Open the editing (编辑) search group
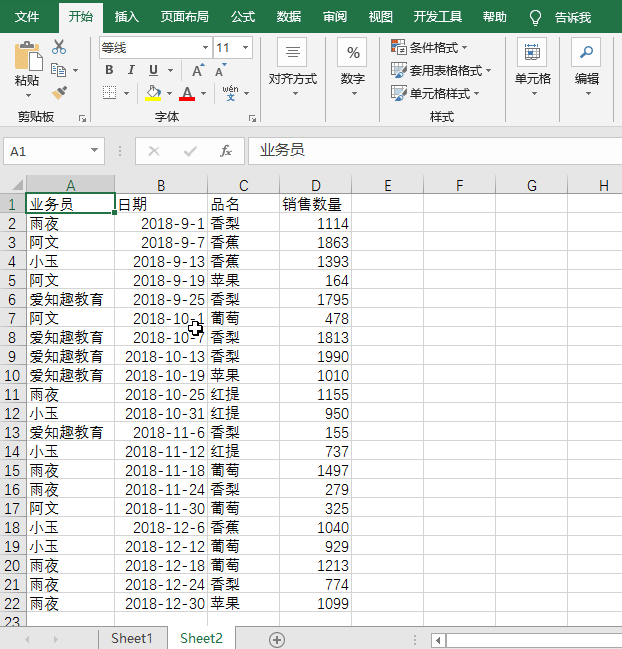The height and width of the screenshot is (649, 622). coord(586,68)
